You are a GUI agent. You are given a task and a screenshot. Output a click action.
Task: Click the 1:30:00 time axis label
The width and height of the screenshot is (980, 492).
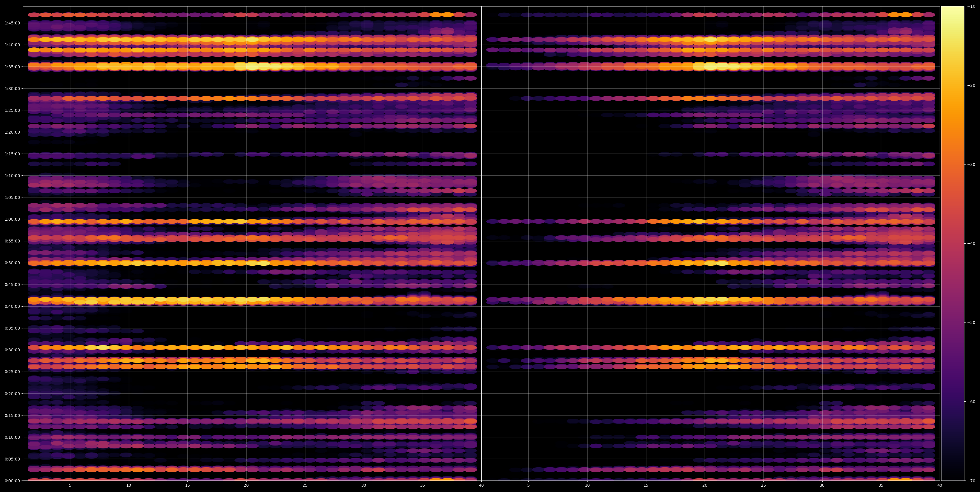(12, 88)
